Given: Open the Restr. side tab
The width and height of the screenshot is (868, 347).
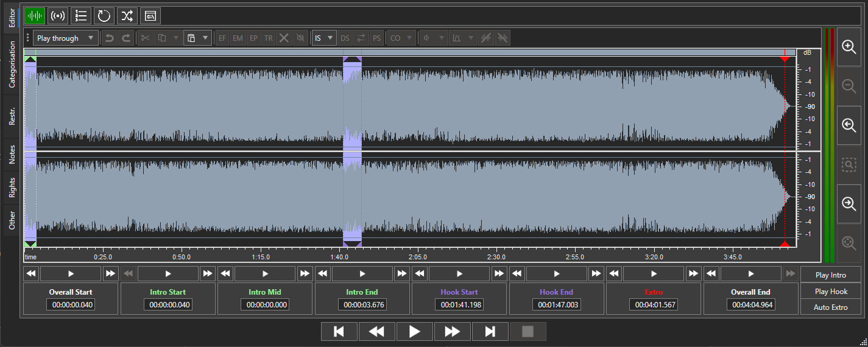Looking at the screenshot, I should [12, 116].
